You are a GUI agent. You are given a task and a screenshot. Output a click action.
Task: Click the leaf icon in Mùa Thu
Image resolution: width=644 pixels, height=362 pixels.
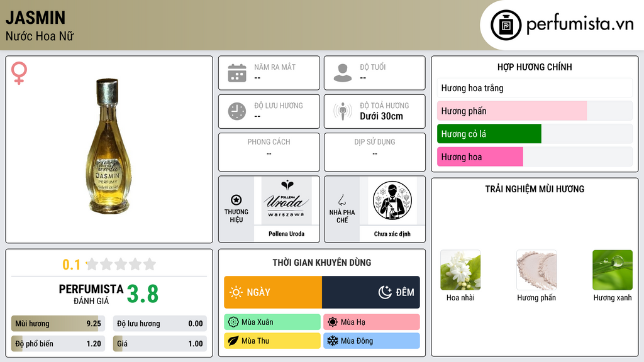[233, 341]
